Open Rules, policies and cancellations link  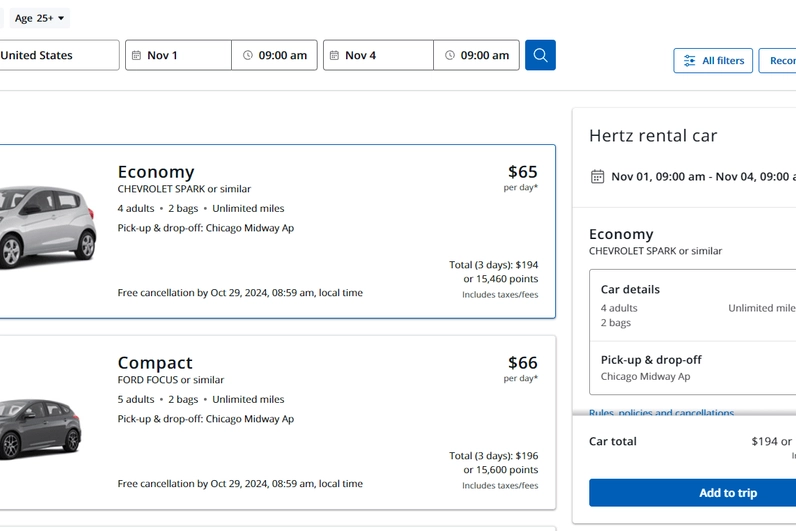(661, 413)
